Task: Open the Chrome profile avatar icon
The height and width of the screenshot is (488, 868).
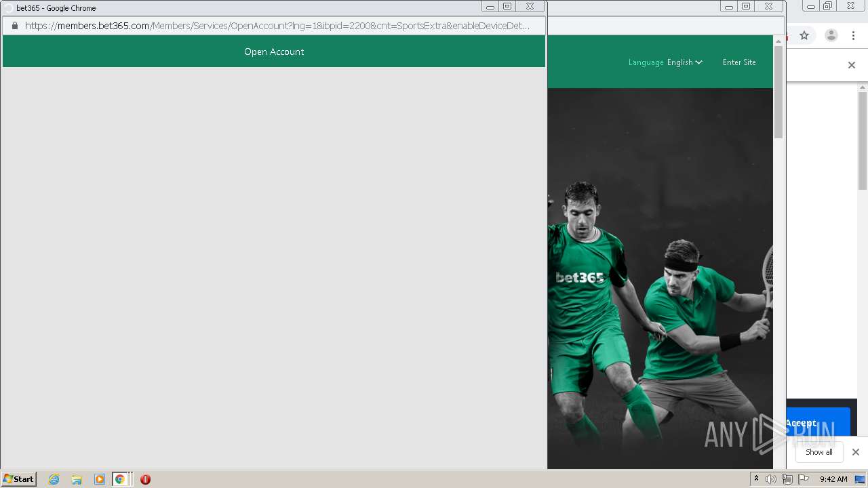Action: [x=831, y=35]
